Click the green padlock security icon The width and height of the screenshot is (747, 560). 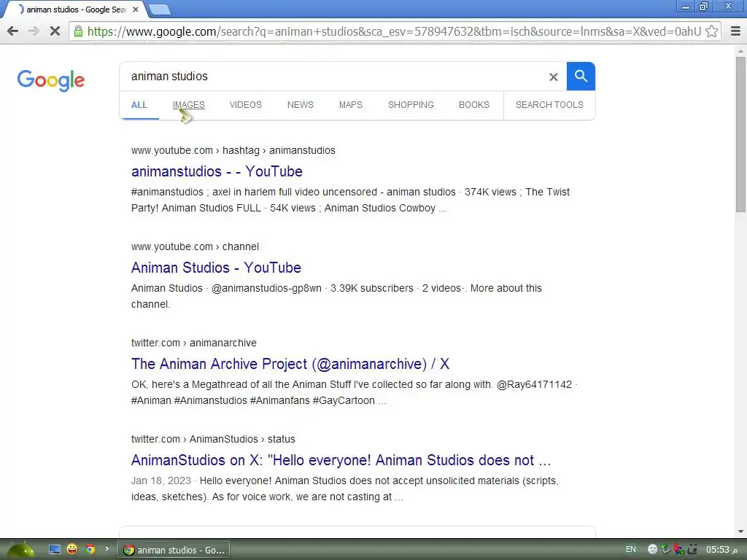78,31
